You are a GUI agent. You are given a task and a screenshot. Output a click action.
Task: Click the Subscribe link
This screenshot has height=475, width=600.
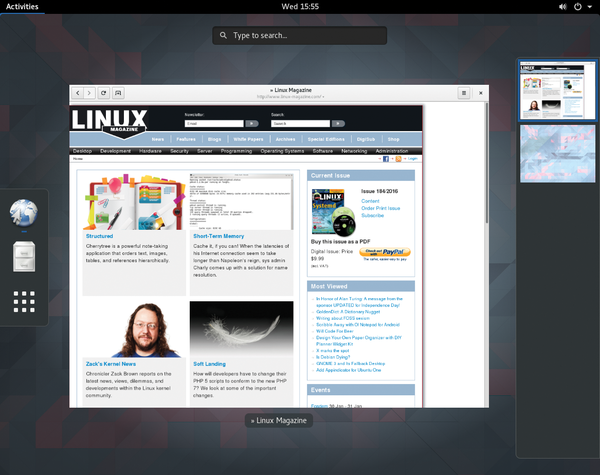coord(373,215)
